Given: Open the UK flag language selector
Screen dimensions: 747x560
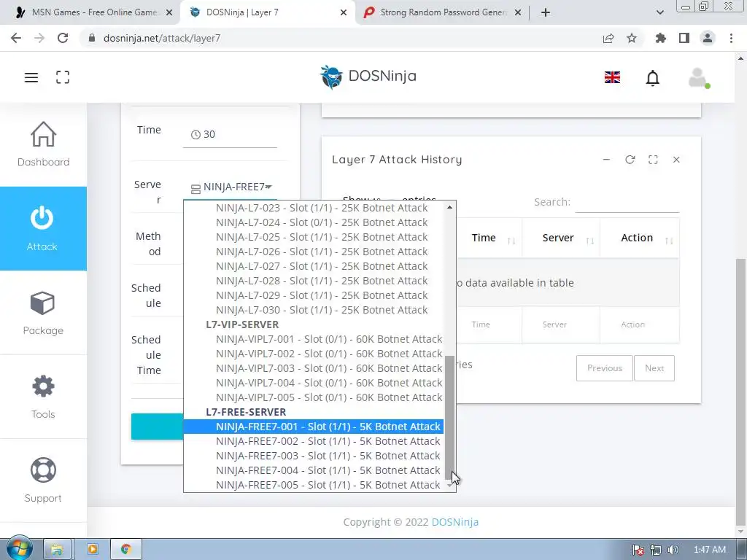Looking at the screenshot, I should pyautogui.click(x=612, y=77).
